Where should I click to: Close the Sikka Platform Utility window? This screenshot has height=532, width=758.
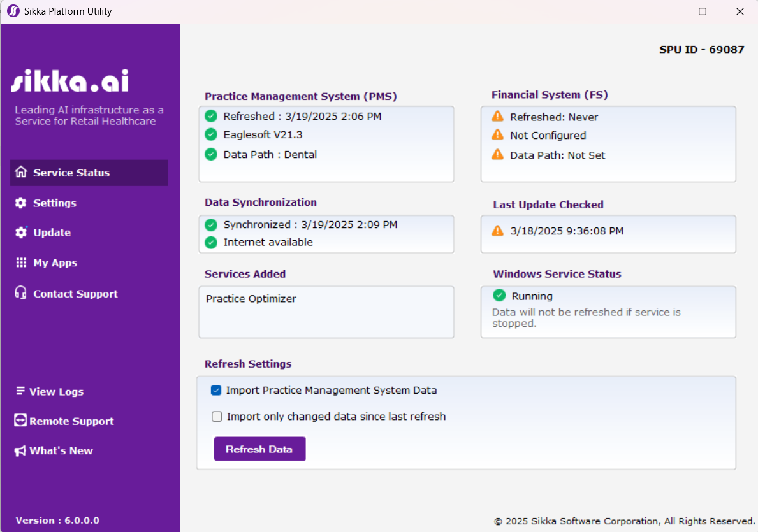point(740,11)
